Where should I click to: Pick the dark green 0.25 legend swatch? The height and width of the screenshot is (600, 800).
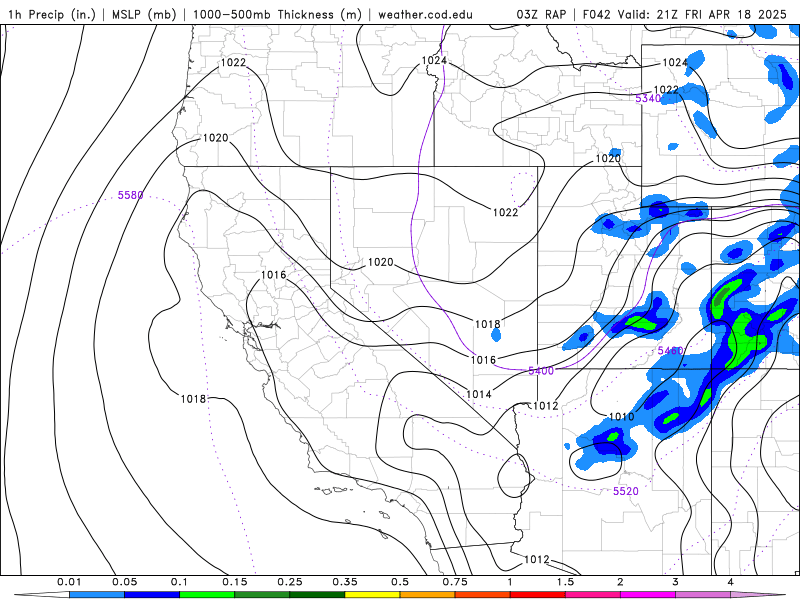(317, 595)
